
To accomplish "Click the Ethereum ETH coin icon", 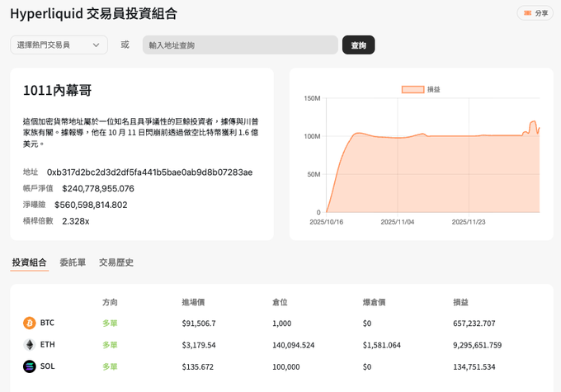I will pyautogui.click(x=30, y=344).
